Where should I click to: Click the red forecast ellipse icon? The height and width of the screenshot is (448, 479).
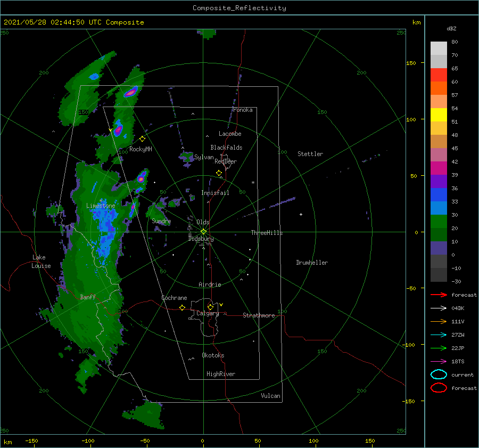tap(439, 388)
